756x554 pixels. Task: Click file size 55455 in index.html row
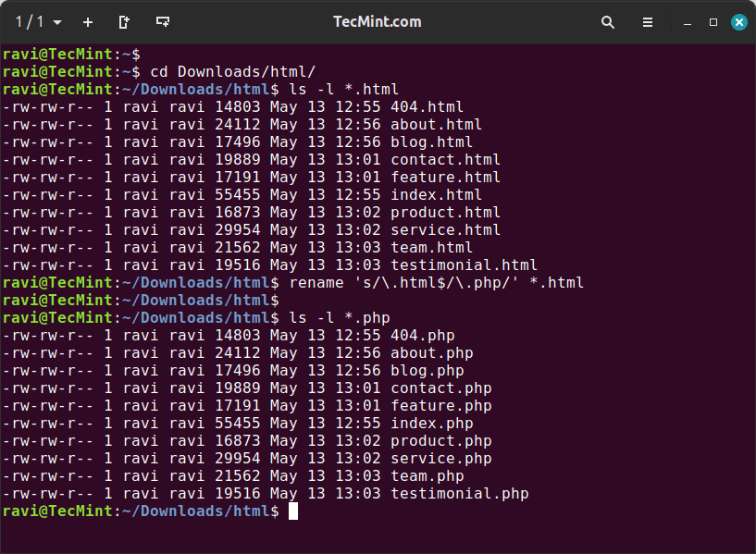click(237, 194)
